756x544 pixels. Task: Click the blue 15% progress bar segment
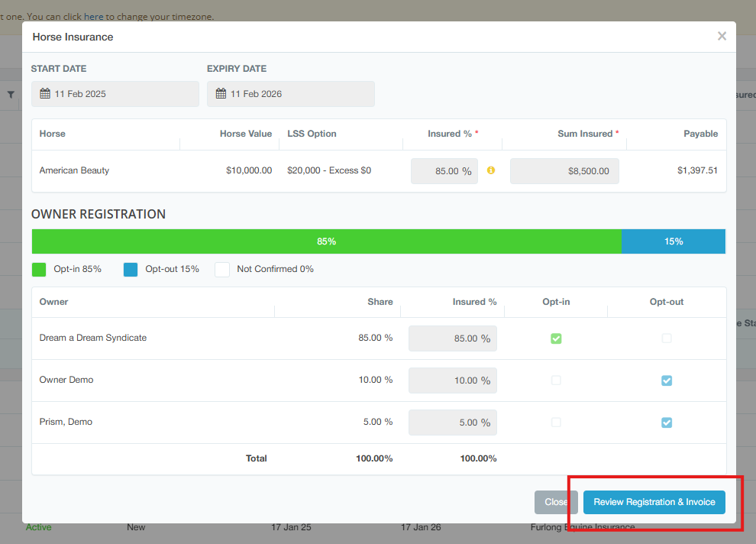673,241
